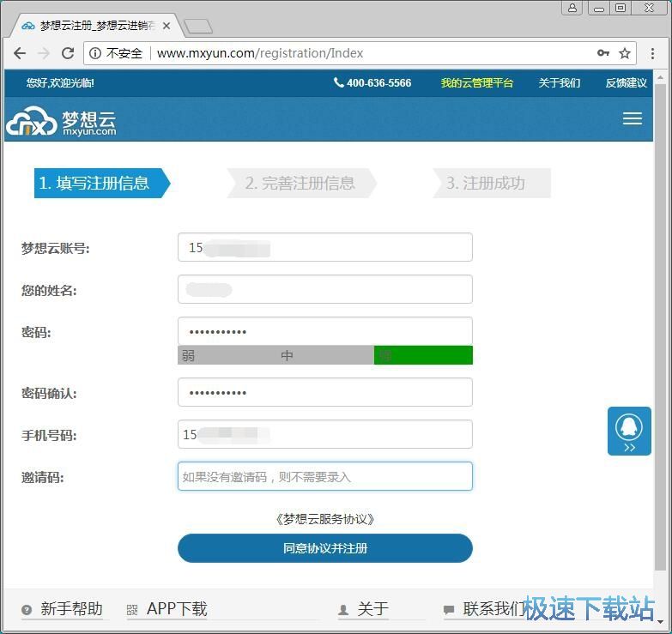Click the chat icon beside 联系我们
Image resolution: width=672 pixels, height=634 pixels.
pos(448,610)
